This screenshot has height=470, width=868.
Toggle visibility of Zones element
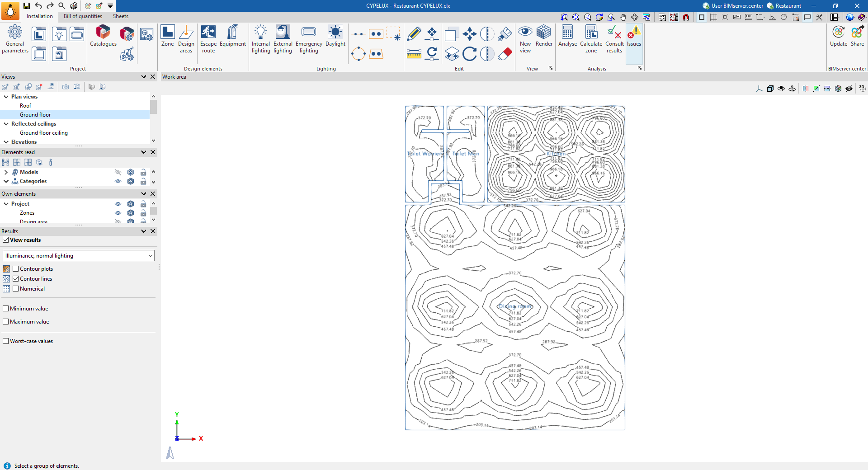pyautogui.click(x=118, y=213)
